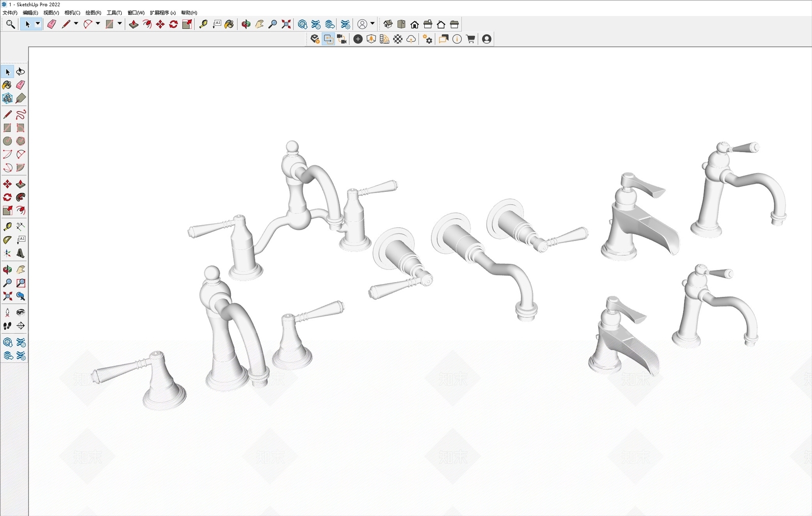Click the Make Component tool icon

8,98
